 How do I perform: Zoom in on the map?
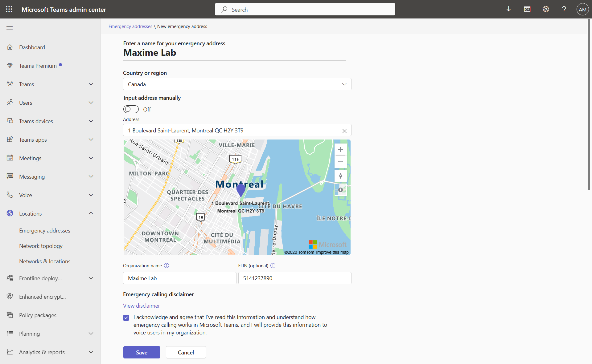click(x=340, y=150)
